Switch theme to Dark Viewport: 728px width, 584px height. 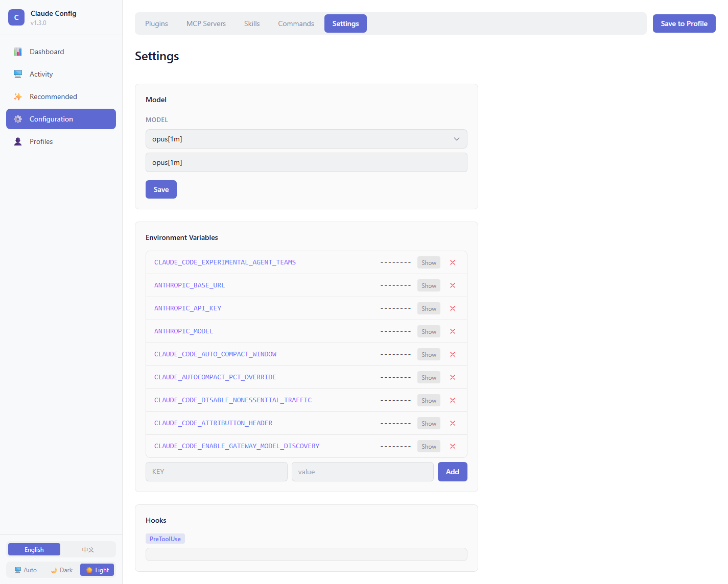(62, 570)
